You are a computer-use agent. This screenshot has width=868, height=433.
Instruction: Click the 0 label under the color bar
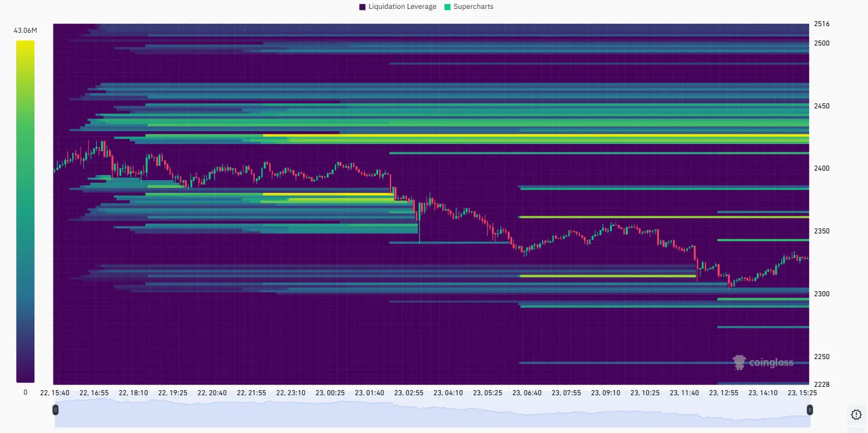pos(26,392)
